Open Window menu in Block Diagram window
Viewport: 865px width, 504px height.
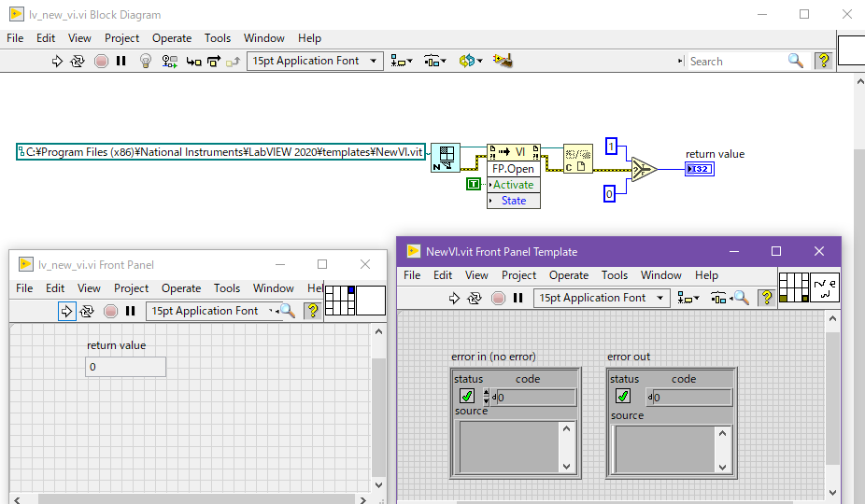pos(264,38)
